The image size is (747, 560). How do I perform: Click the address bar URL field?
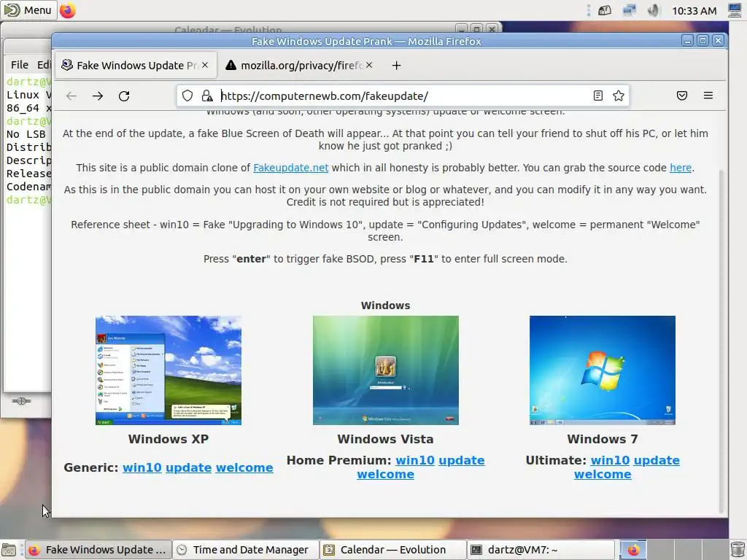click(x=403, y=96)
